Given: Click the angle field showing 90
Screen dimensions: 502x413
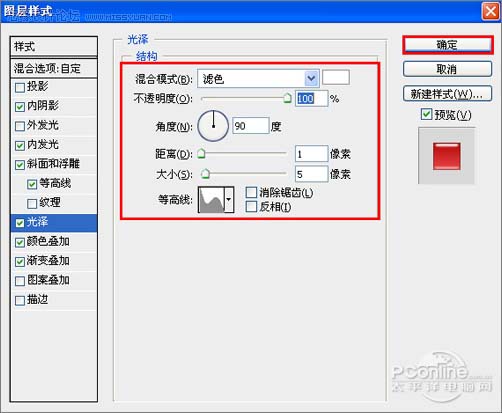Looking at the screenshot, I should click(x=250, y=126).
